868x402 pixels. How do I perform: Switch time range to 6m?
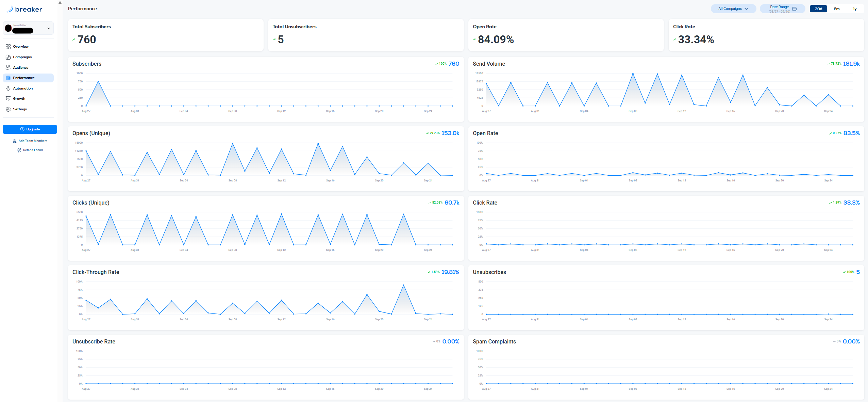836,9
